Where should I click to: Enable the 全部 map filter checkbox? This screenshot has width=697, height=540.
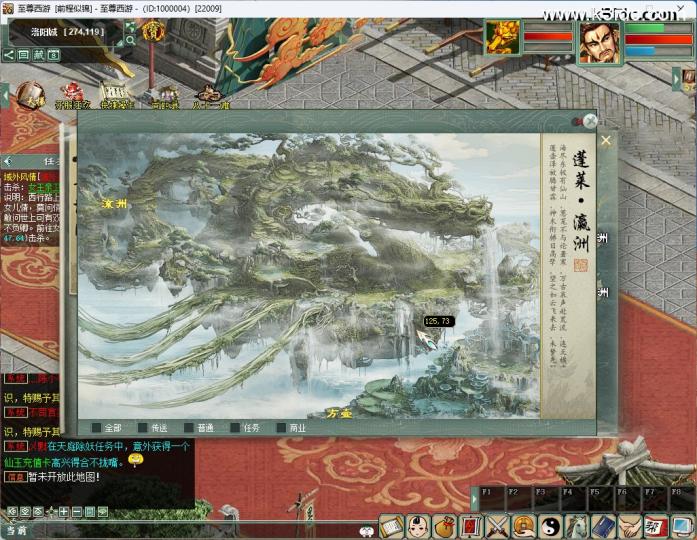tap(96, 428)
